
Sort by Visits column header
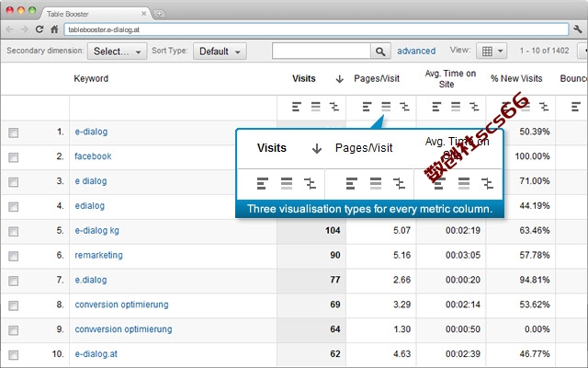(304, 78)
